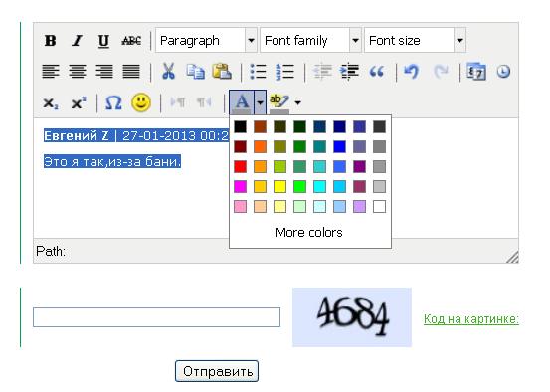Focus the captcha code input field

coord(156,317)
